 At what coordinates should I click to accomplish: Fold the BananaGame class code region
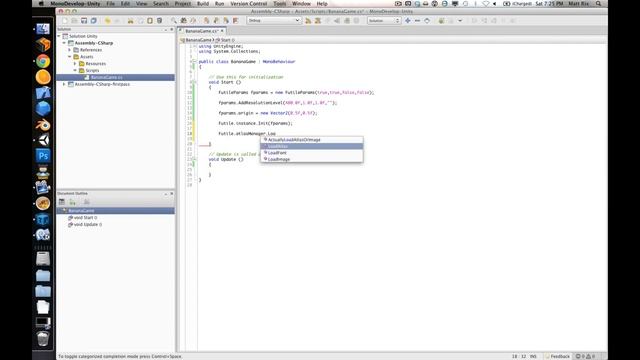tap(194, 62)
